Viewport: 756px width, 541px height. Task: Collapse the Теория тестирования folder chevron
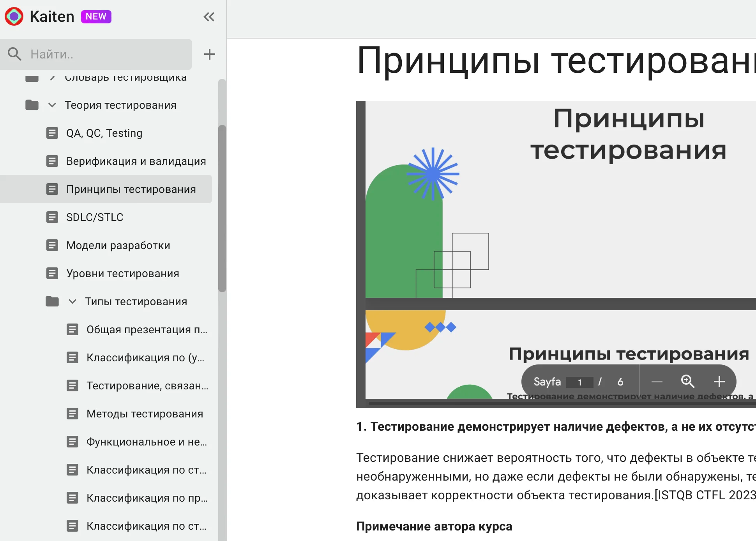click(52, 105)
